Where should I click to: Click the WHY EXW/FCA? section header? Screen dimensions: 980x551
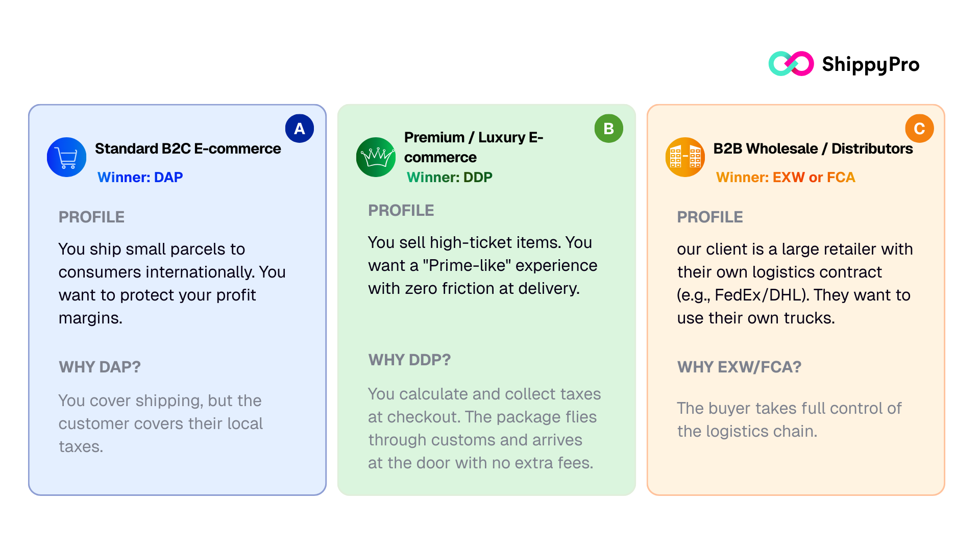739,367
